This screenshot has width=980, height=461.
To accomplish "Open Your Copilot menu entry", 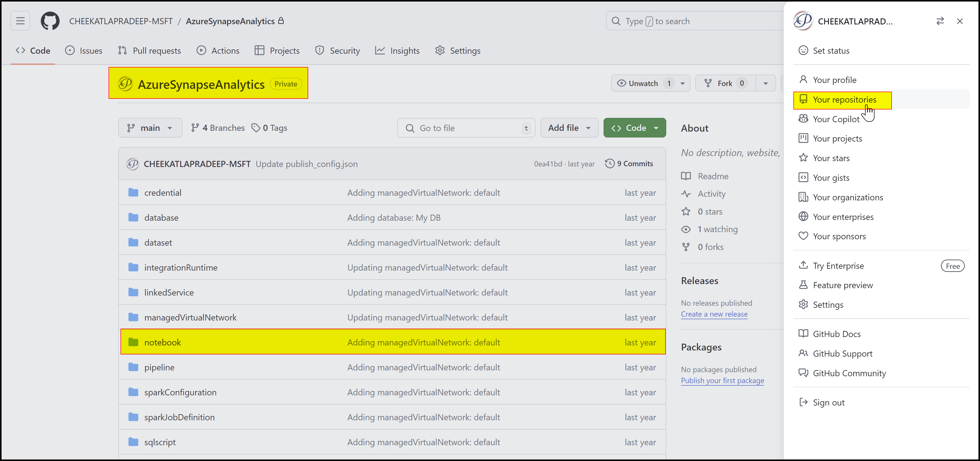I will tap(836, 119).
